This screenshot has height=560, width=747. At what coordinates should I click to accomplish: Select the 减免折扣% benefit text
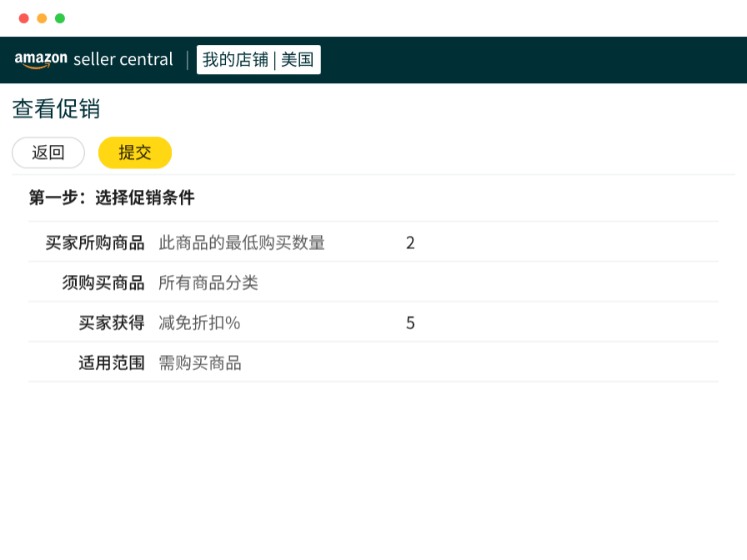pyautogui.click(x=199, y=322)
